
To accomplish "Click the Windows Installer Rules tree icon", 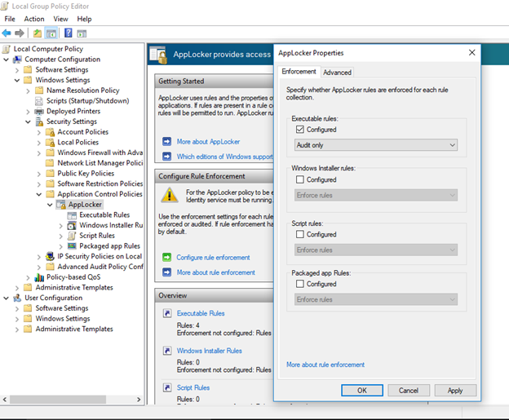I will click(72, 226).
